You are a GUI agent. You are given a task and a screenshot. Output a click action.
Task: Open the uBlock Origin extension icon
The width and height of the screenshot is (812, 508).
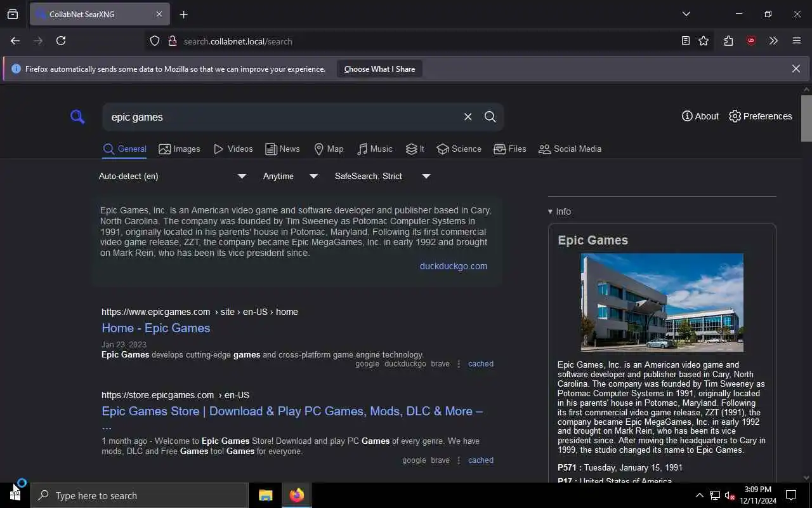[x=751, y=41]
